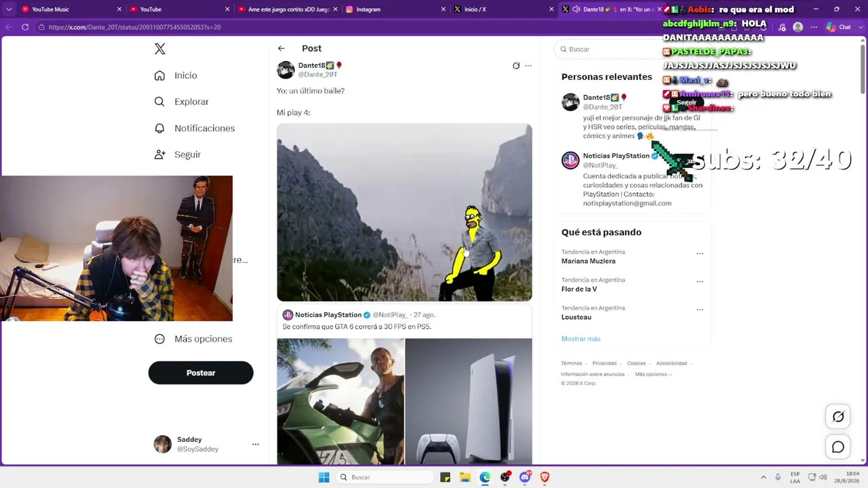This screenshot has height=488, width=868.
Task: Open the Notificaciones link in sidebar
Action: 205,128
